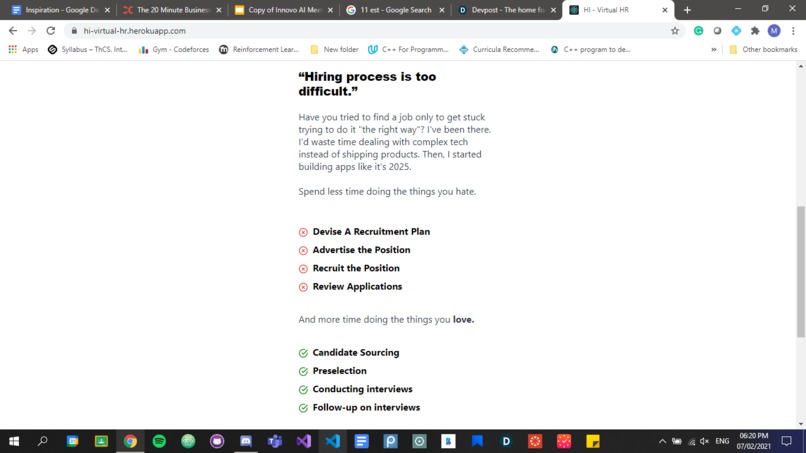Click the red X icon beside Review Applications
Viewport: 806px width, 453px height.
(303, 287)
